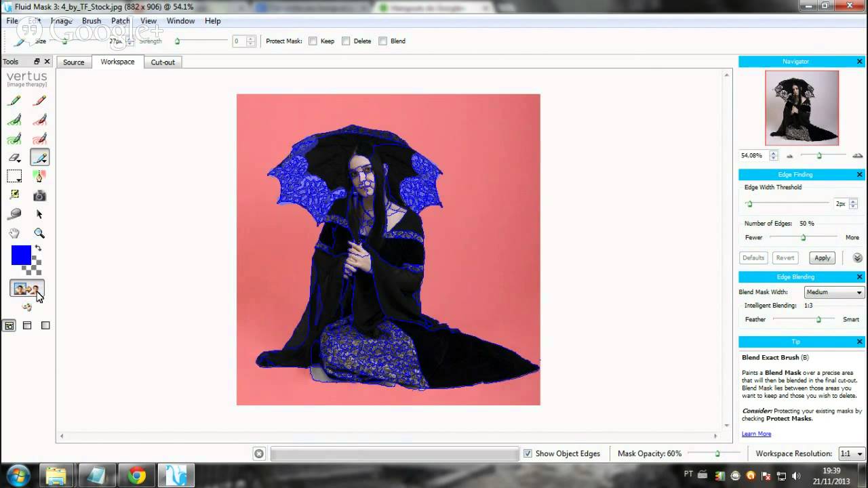The image size is (868, 488).
Task: Swap foreground and background colors arrow
Action: coord(38,248)
